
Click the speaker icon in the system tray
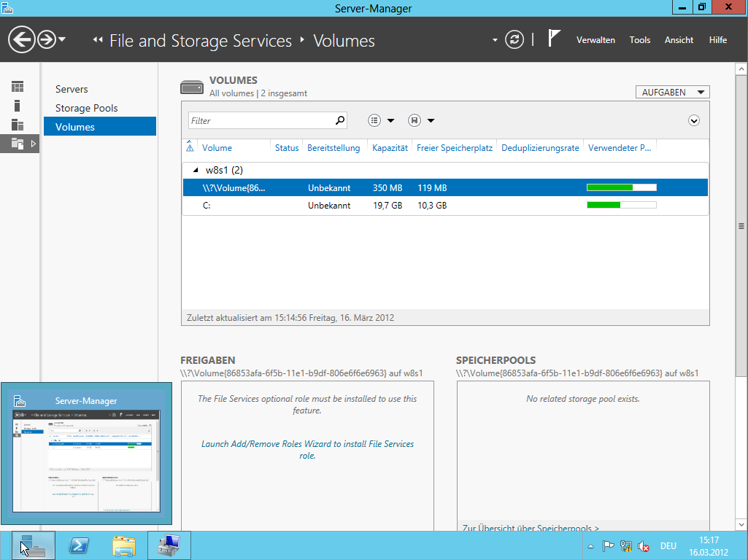point(644,546)
